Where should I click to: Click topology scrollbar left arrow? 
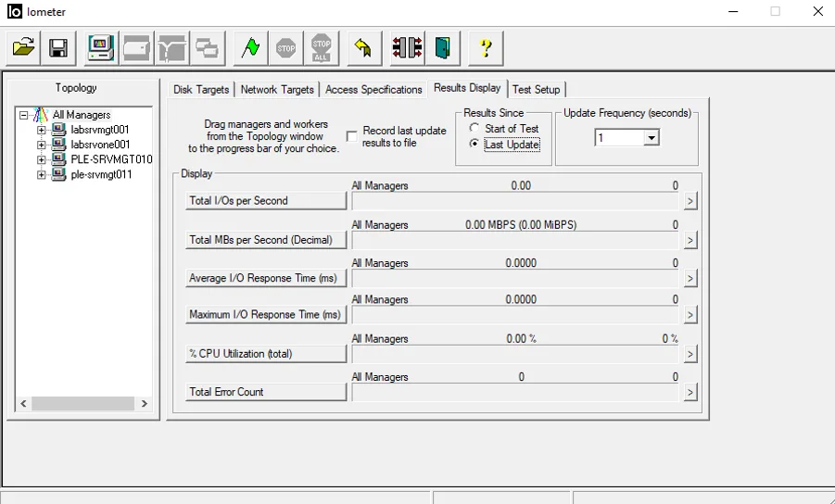pos(23,403)
